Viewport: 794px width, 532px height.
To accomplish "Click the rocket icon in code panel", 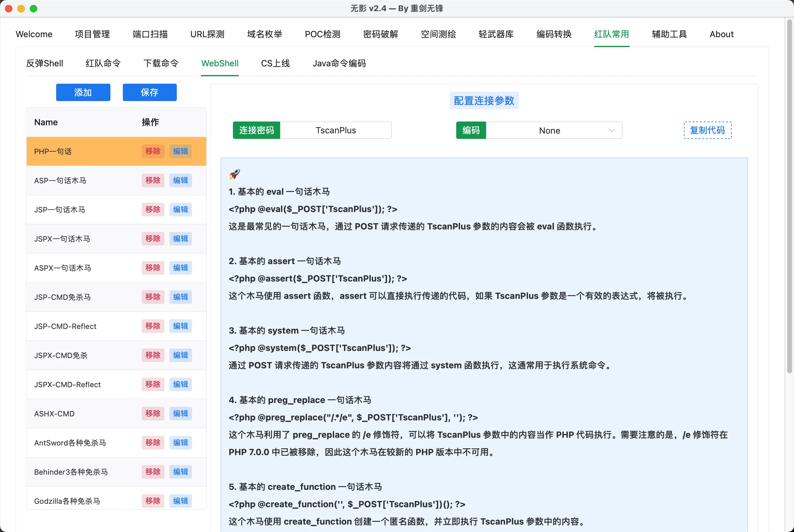I will (x=234, y=174).
